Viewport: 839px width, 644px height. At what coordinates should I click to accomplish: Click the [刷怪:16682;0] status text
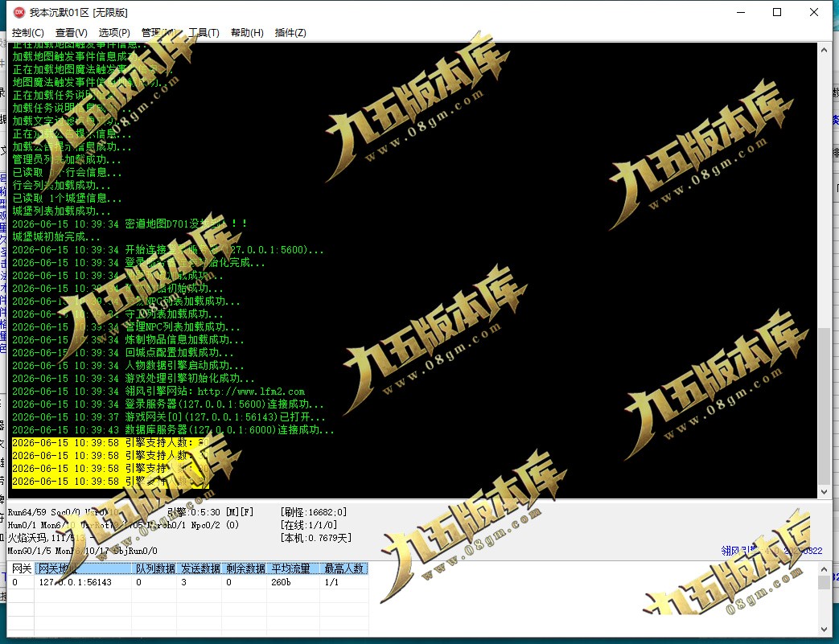pyautogui.click(x=314, y=512)
